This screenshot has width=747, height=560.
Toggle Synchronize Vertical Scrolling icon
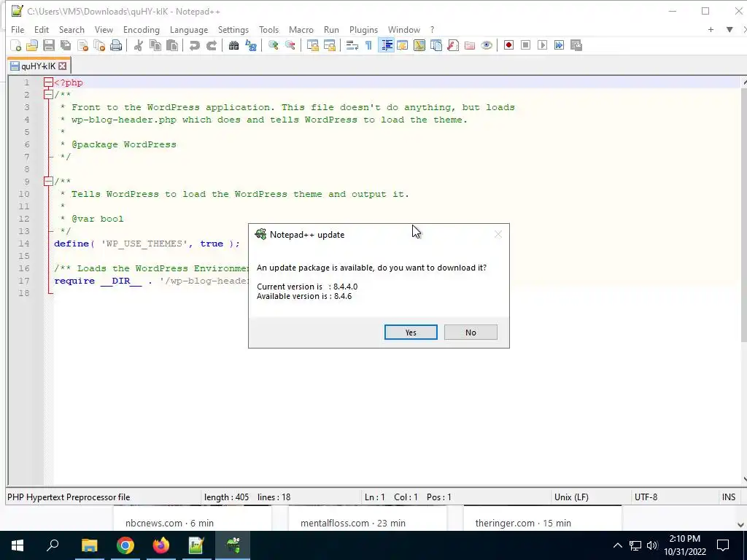(312, 46)
